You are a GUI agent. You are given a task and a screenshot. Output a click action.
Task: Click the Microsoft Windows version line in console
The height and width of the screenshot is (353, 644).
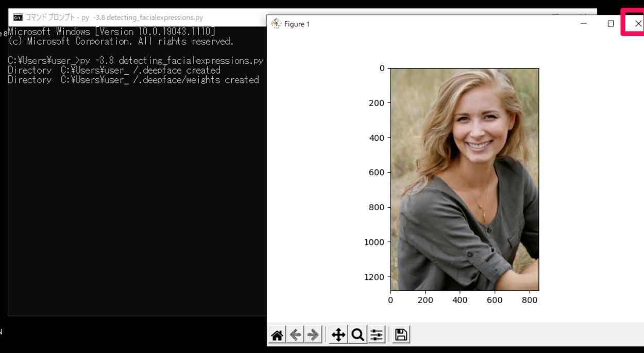click(111, 32)
